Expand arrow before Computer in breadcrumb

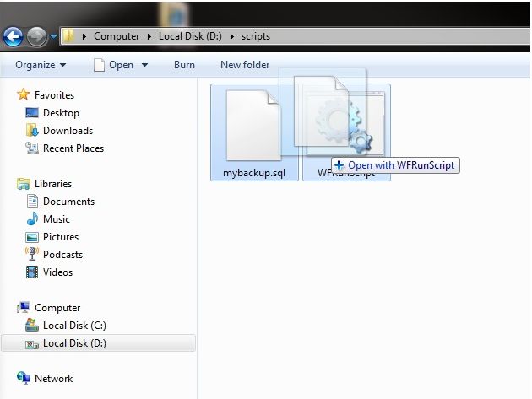tap(84, 36)
